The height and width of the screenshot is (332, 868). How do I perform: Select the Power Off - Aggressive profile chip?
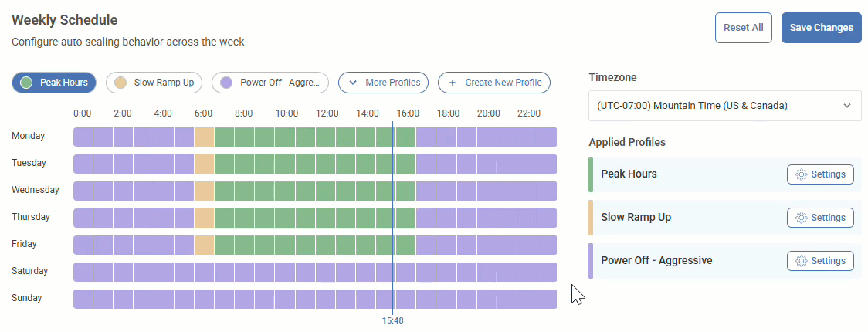point(270,83)
